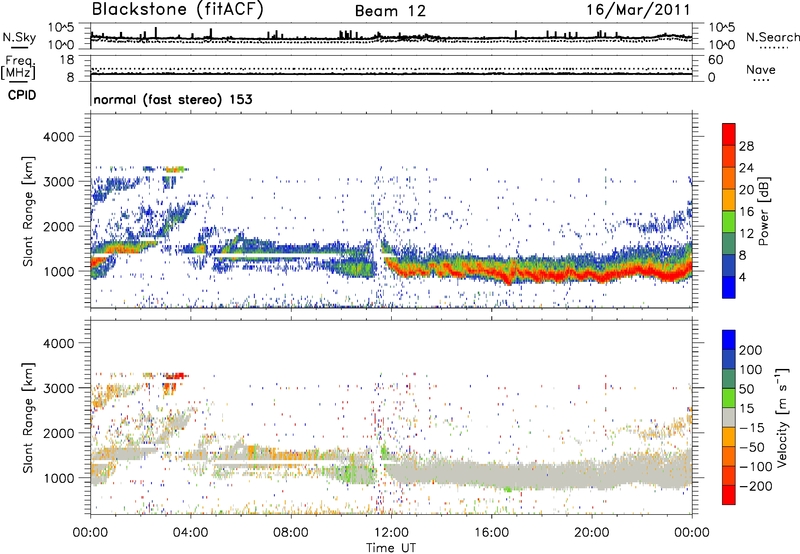Select the "N.Sky" legend label
This screenshot has height=554, width=800.
point(19,38)
